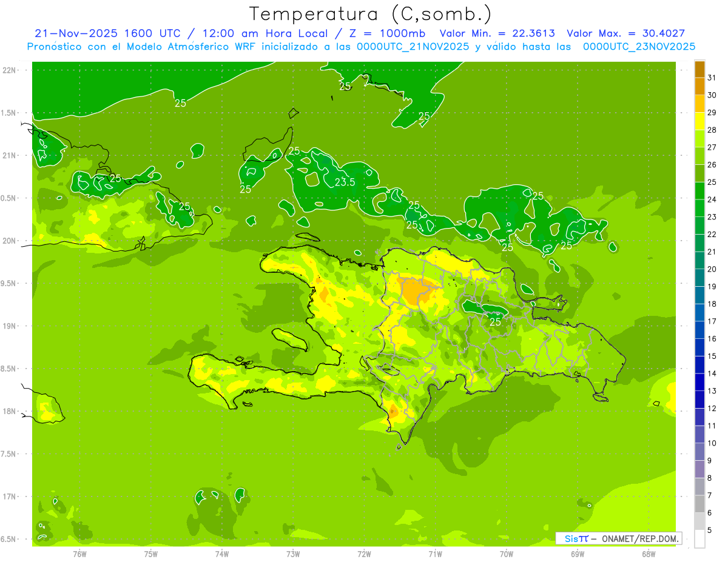Click the '22' legend scale label
728x562 pixels.
tap(712, 235)
